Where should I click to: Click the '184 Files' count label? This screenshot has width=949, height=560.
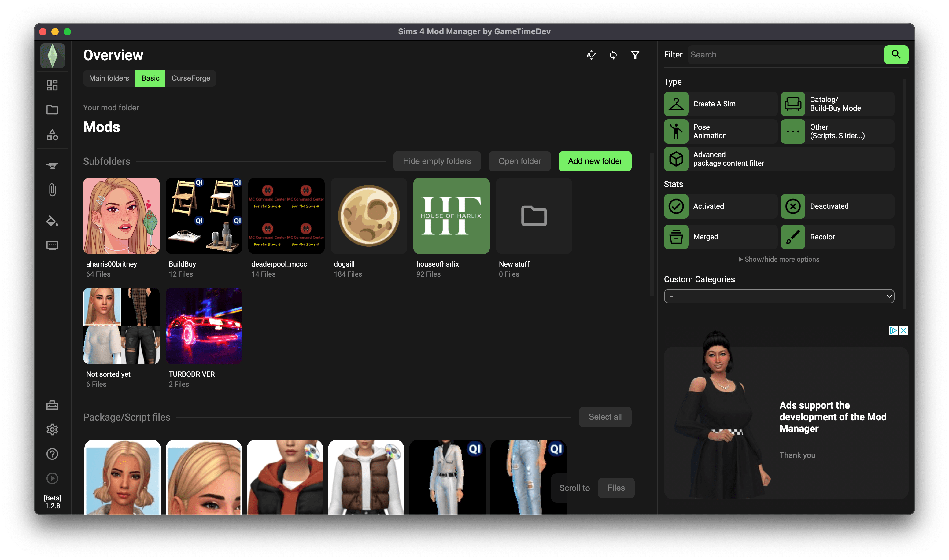348,274
